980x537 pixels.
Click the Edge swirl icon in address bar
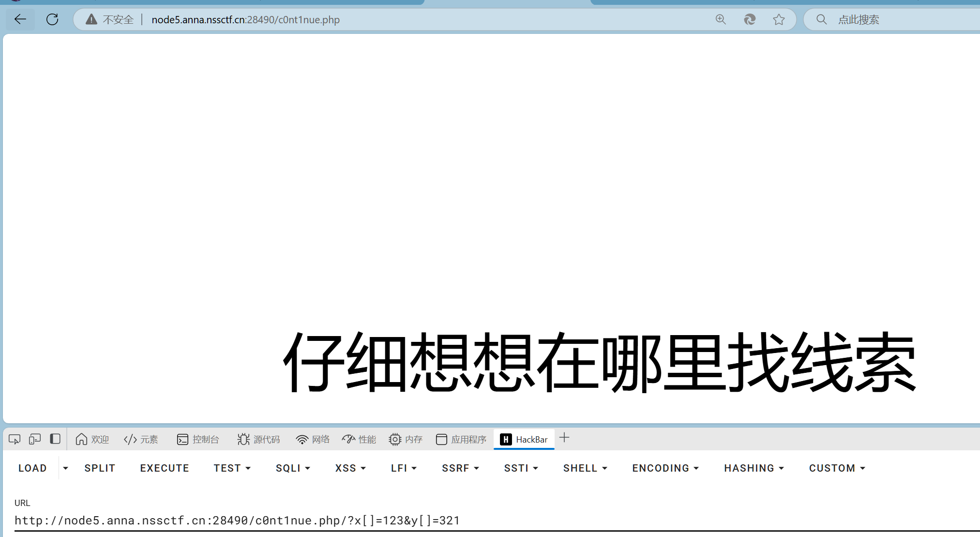pyautogui.click(x=750, y=19)
